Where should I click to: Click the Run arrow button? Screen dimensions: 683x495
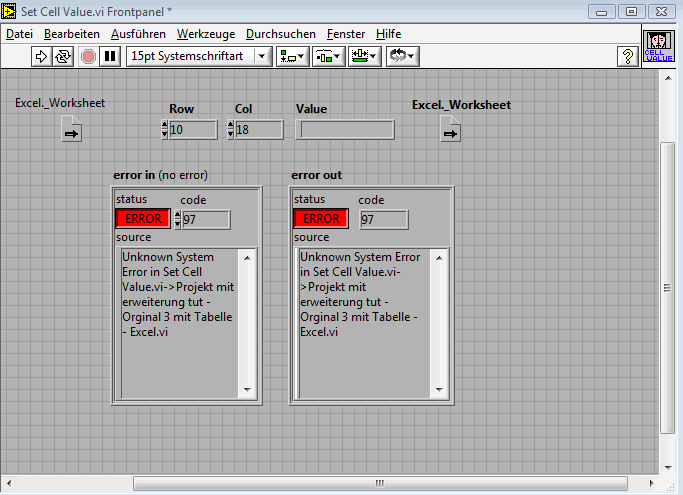click(41, 56)
